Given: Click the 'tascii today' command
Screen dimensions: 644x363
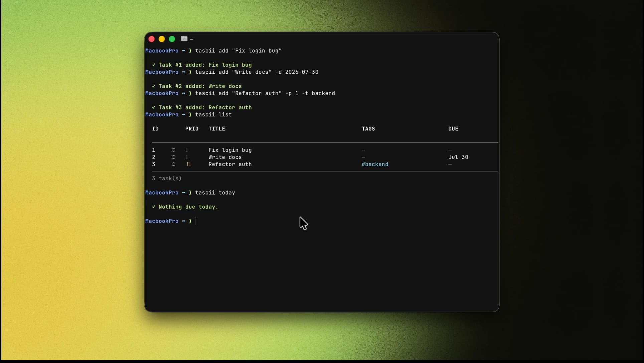Looking at the screenshot, I should [x=215, y=193].
